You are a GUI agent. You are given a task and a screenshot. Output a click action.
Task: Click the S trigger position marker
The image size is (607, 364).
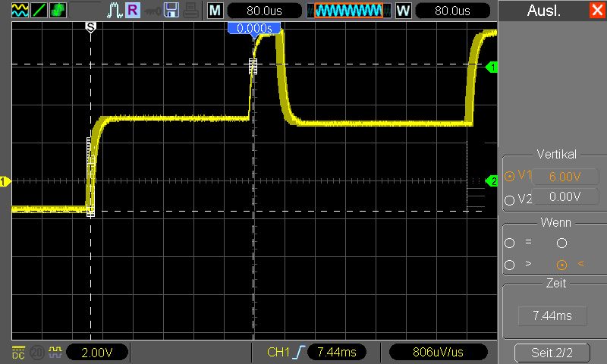(x=90, y=27)
